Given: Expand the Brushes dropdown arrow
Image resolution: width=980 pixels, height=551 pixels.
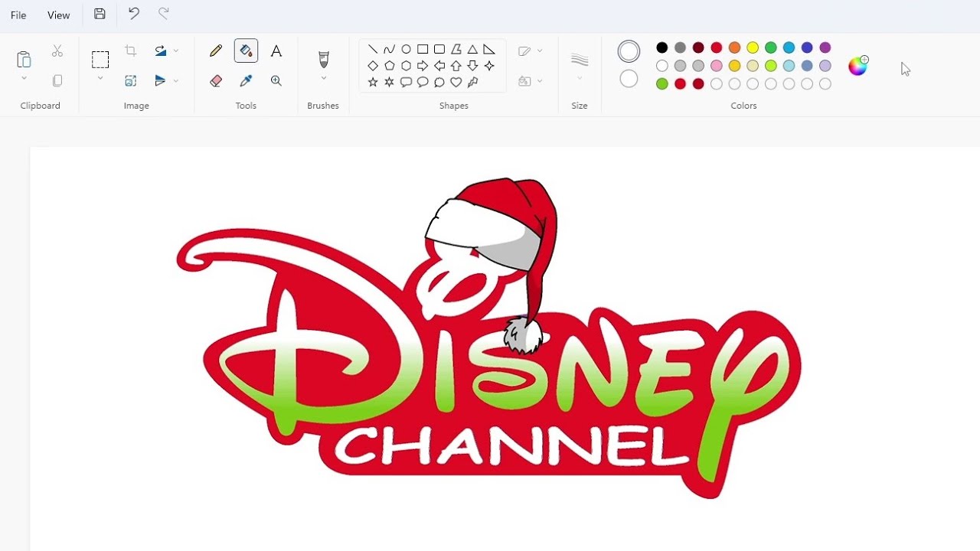Looking at the screenshot, I should point(323,78).
